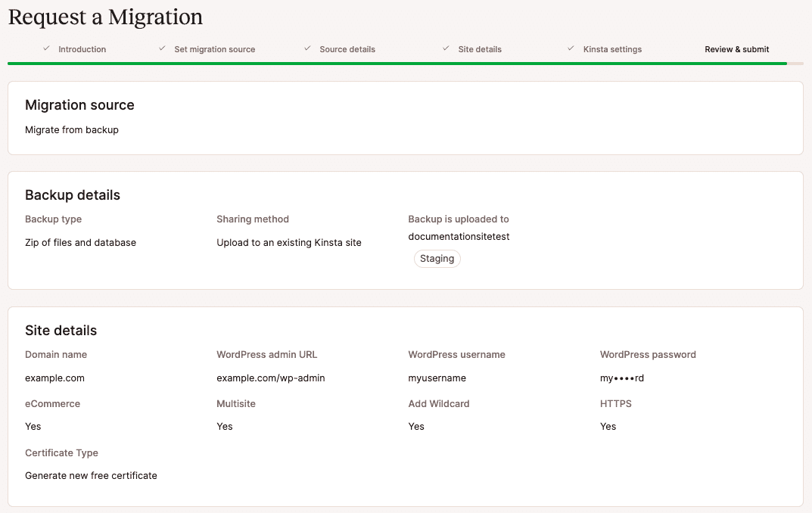This screenshot has height=513, width=812.
Task: Click the Backup type label
Action: tap(53, 219)
